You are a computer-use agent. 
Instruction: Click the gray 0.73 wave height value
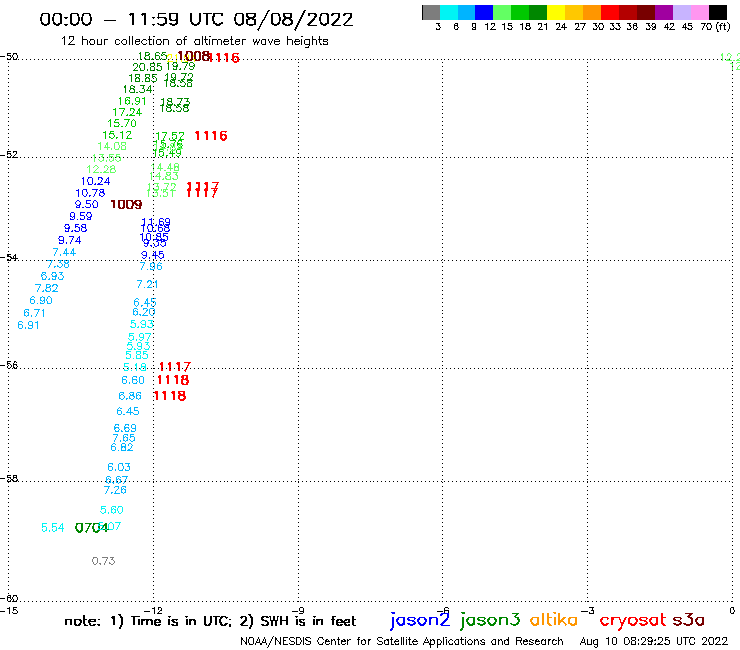pyautogui.click(x=103, y=561)
